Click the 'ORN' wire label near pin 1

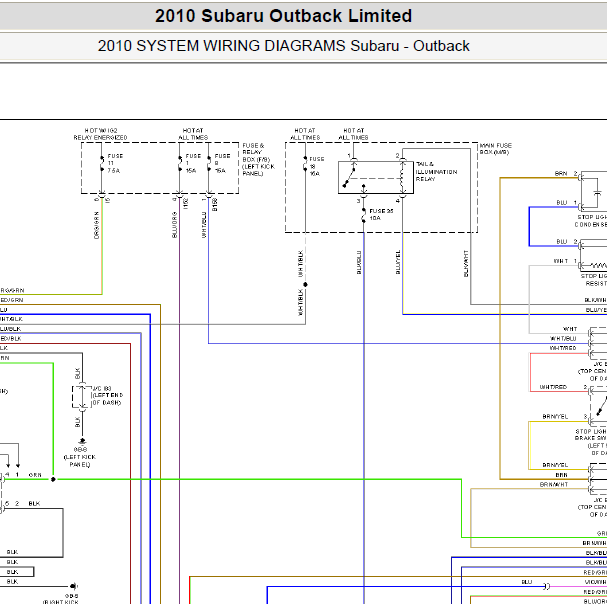35,475
